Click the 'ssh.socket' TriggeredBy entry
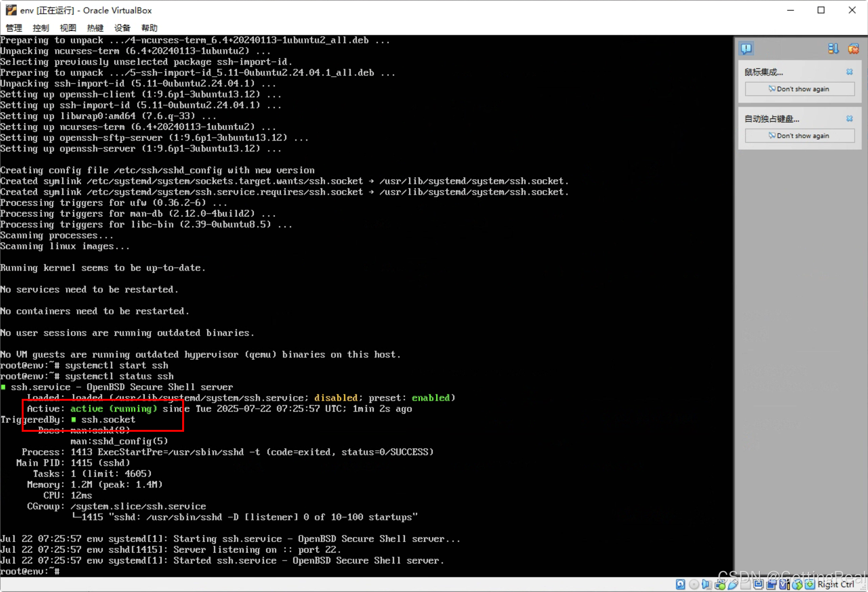The image size is (868, 592). tap(108, 419)
